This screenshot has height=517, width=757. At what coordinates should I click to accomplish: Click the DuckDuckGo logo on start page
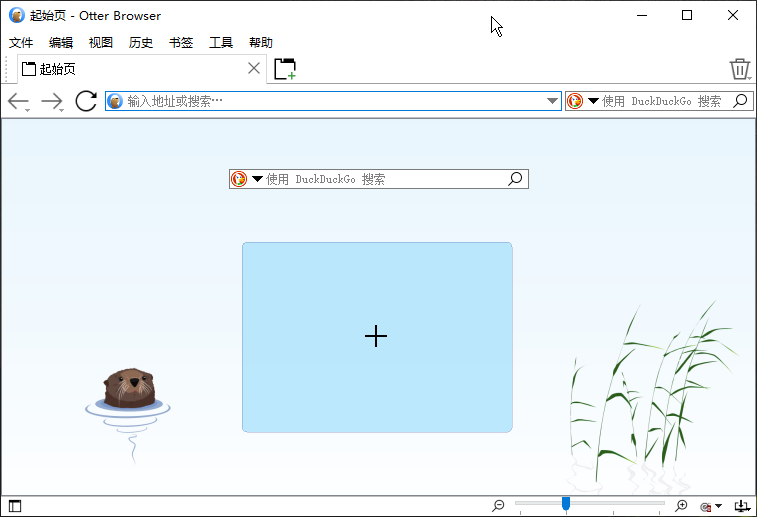[239, 179]
